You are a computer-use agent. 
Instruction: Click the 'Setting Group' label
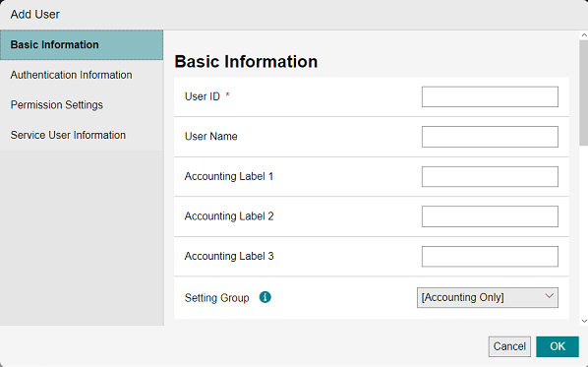click(x=216, y=298)
